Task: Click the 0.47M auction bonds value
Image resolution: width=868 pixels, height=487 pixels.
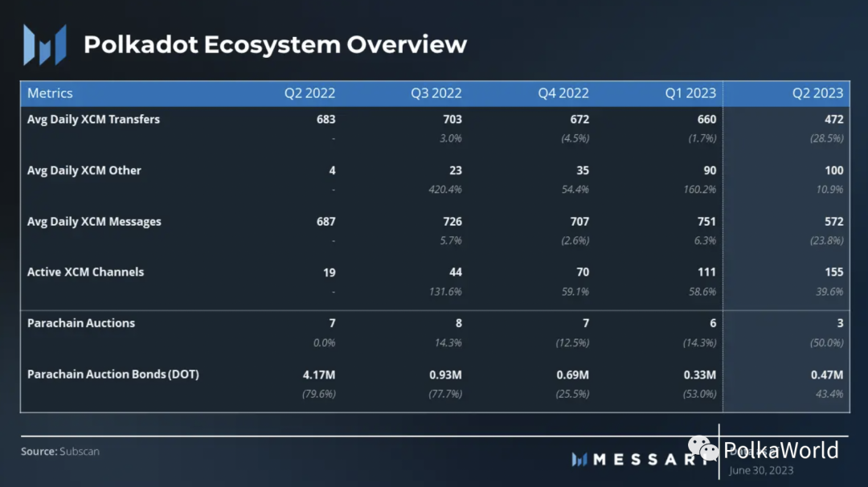Action: [827, 374]
